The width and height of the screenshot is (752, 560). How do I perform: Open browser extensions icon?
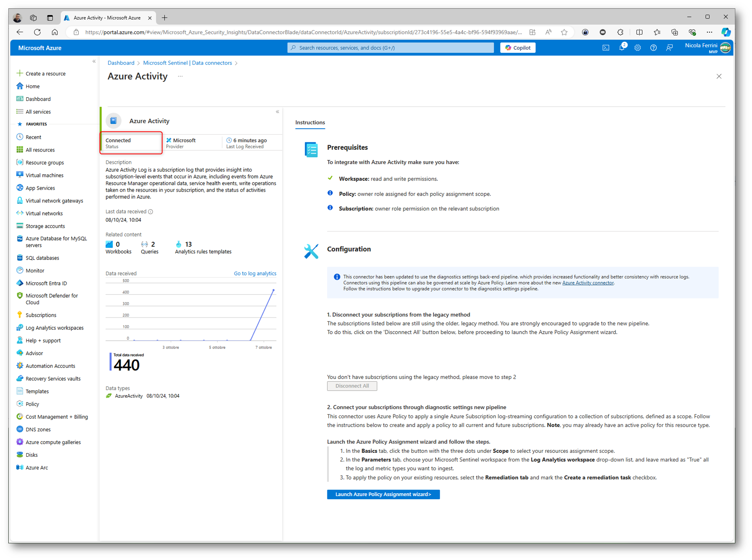[x=620, y=32]
